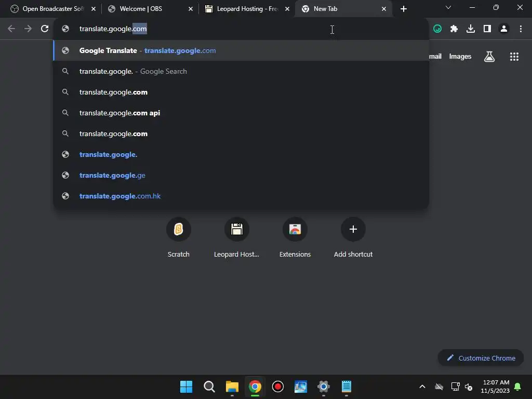Go forward with the right arrow icon
This screenshot has height=399, width=532.
coord(28,29)
